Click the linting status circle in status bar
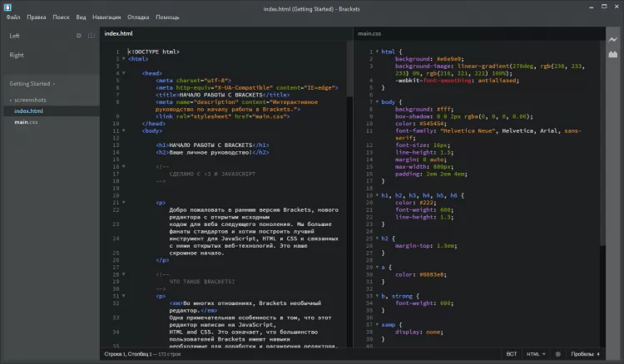Screen dimensions: 624x364 coord(557,355)
